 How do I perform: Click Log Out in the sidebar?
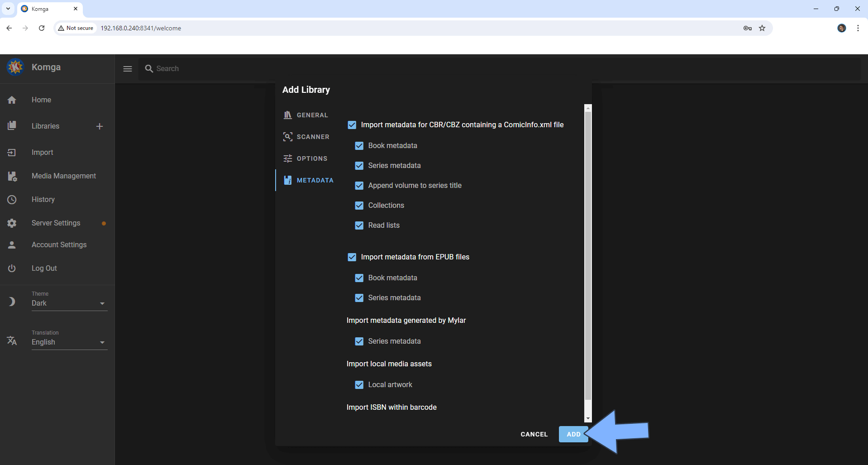click(x=57, y=268)
